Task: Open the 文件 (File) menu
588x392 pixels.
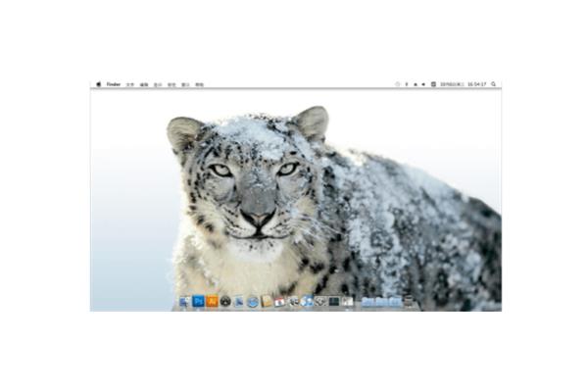Action: [x=129, y=85]
